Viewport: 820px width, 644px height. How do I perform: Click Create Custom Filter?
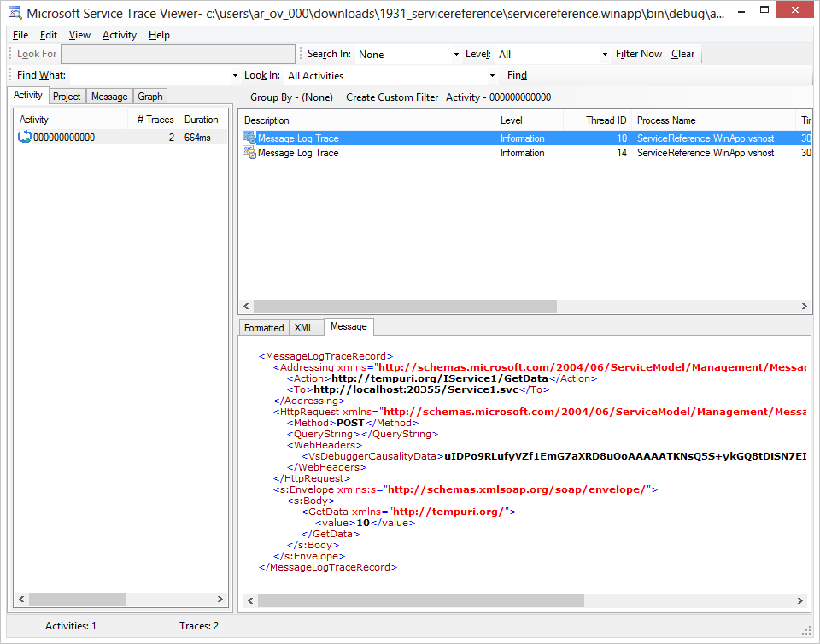click(x=392, y=97)
